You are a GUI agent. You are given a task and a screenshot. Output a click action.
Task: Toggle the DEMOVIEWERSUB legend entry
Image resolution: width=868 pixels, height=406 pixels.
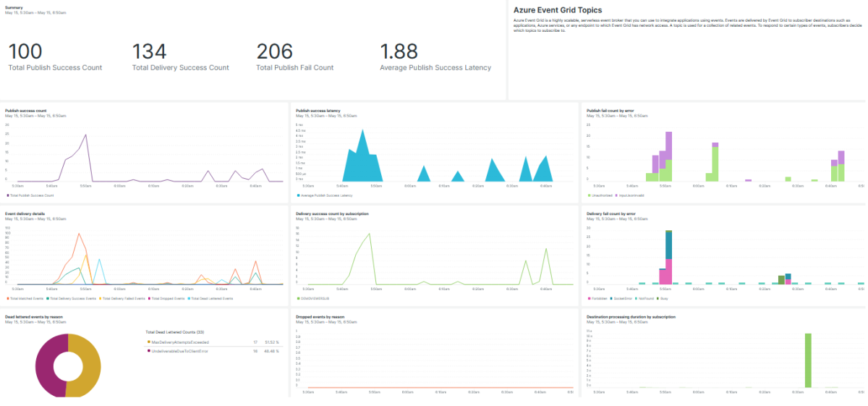coord(314,298)
